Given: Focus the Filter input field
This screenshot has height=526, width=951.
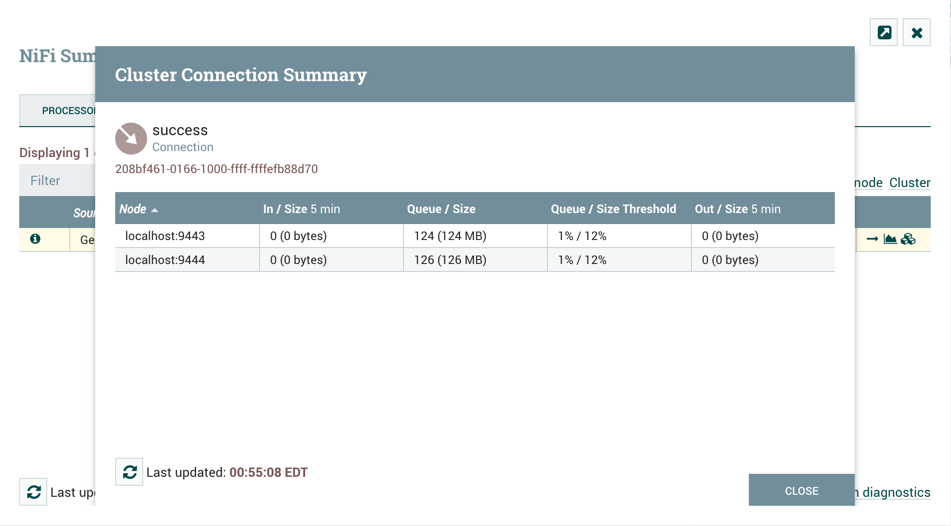Looking at the screenshot, I should (58, 180).
